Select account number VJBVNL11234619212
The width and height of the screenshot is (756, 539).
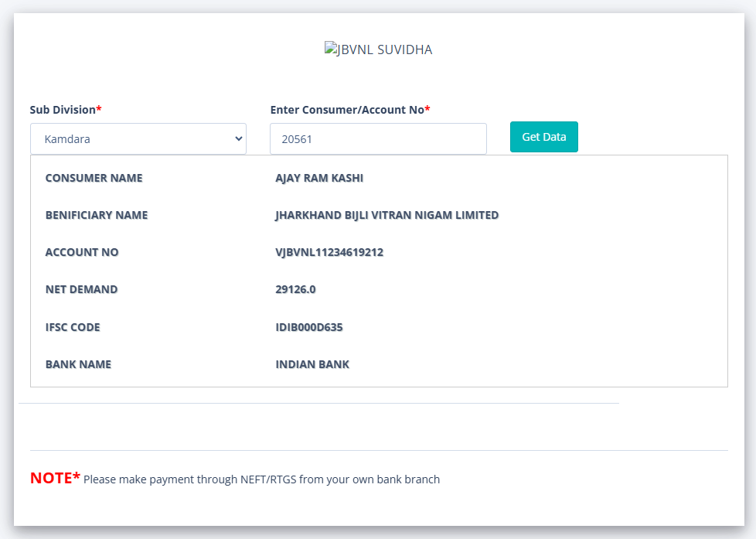point(329,252)
